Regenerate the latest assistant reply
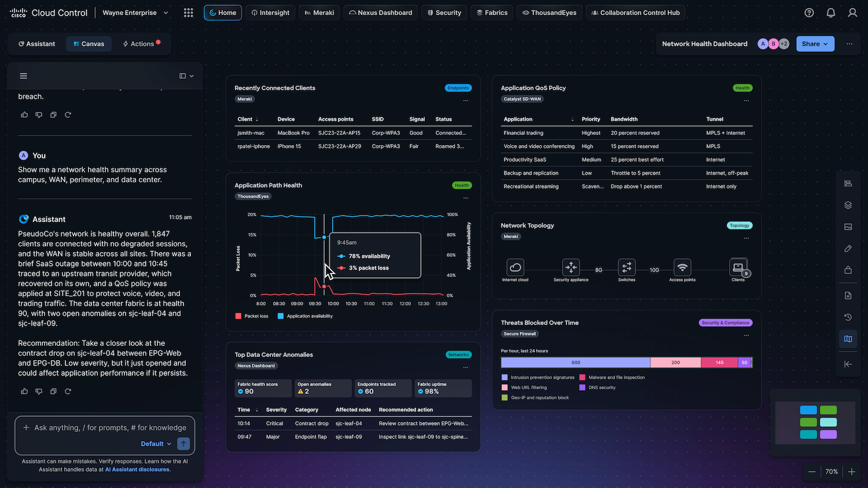The width and height of the screenshot is (868, 488). [x=68, y=391]
